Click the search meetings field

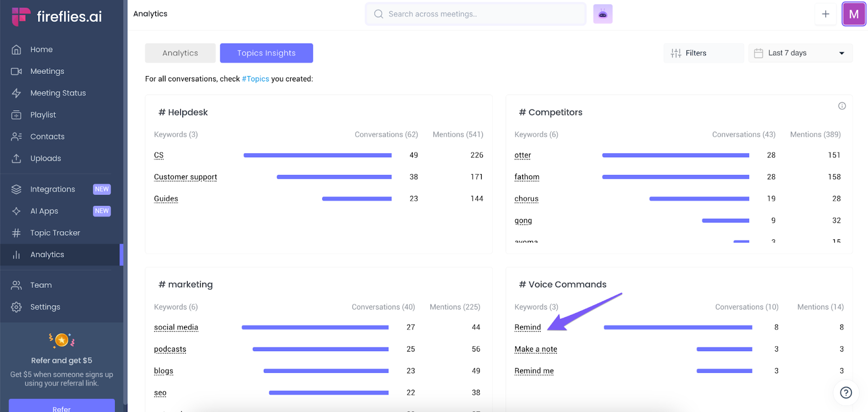476,14
